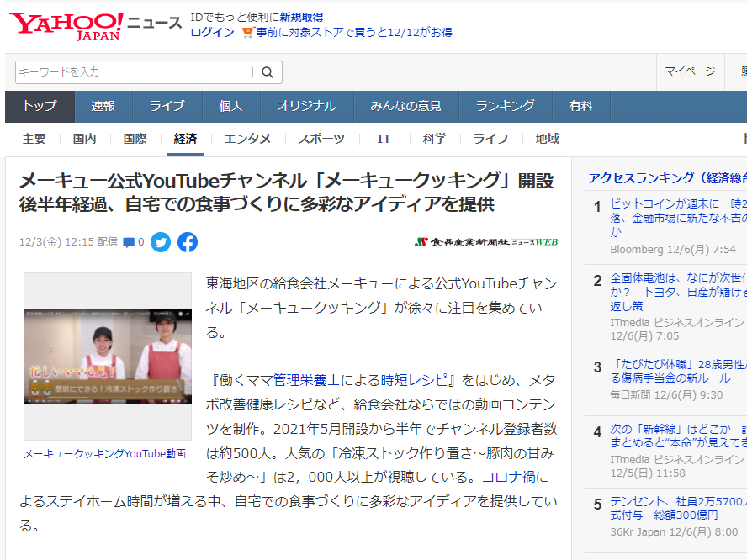Image resolution: width=747 pixels, height=560 pixels.
Task: Open the みんなの意見 tab
Action: [x=406, y=106]
